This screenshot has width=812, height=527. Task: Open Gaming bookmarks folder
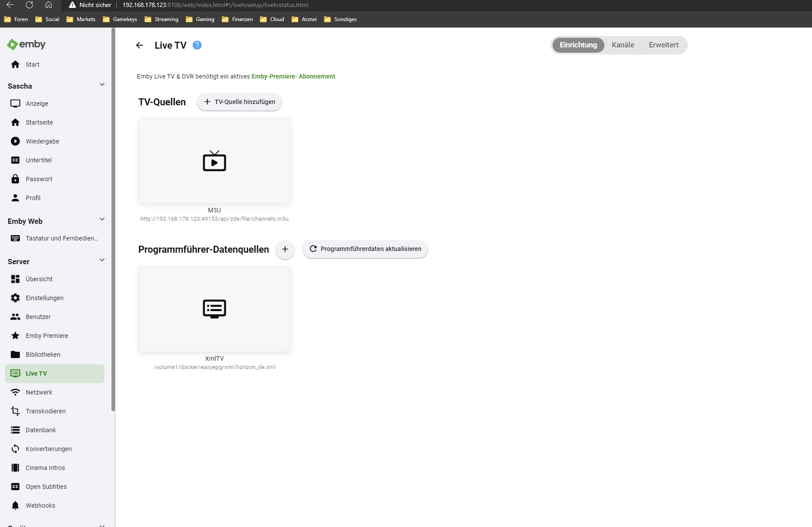coord(200,19)
